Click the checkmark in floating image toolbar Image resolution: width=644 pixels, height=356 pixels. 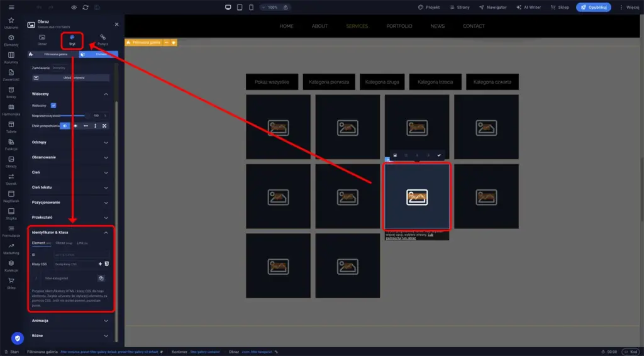tap(438, 155)
